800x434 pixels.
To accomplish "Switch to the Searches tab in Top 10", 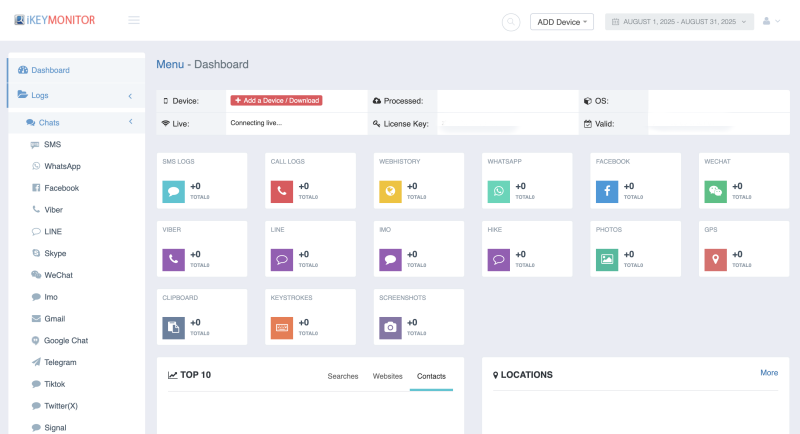I will (343, 376).
